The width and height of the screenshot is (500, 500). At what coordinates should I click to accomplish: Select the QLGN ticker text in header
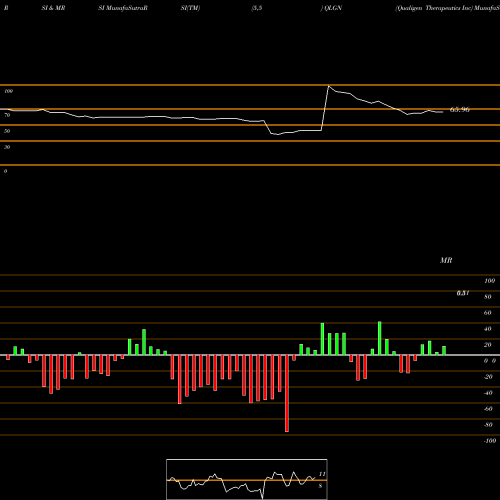(333, 8)
